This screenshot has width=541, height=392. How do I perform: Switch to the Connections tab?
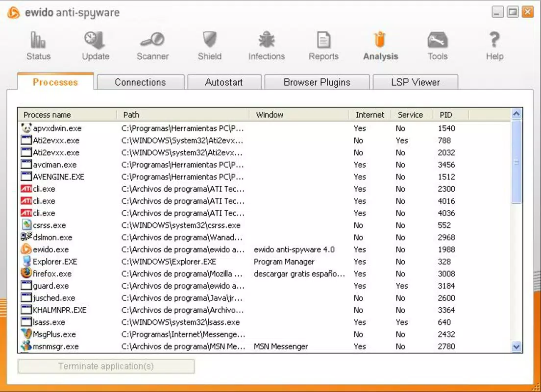[141, 82]
